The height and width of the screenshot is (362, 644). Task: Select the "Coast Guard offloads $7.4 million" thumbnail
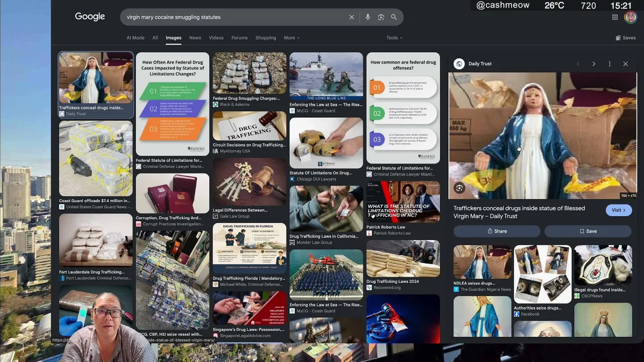tap(96, 159)
